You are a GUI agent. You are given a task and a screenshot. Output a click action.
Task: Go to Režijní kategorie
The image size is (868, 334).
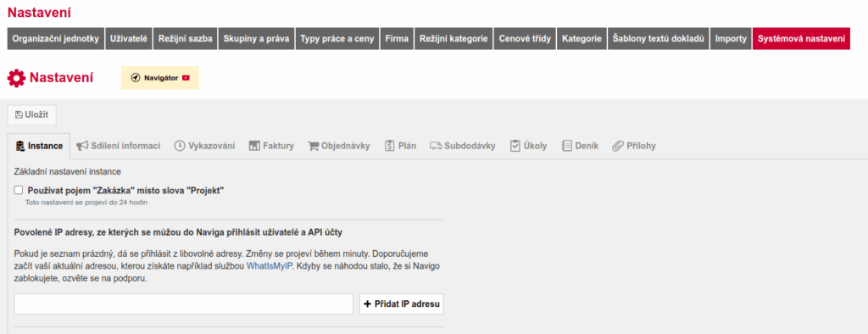tap(453, 39)
